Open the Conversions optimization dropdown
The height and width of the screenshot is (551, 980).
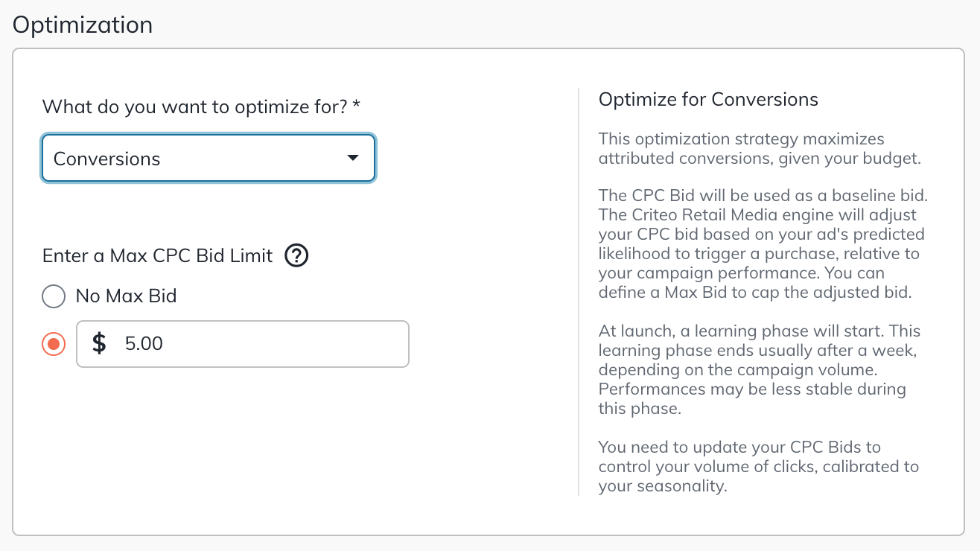click(207, 158)
